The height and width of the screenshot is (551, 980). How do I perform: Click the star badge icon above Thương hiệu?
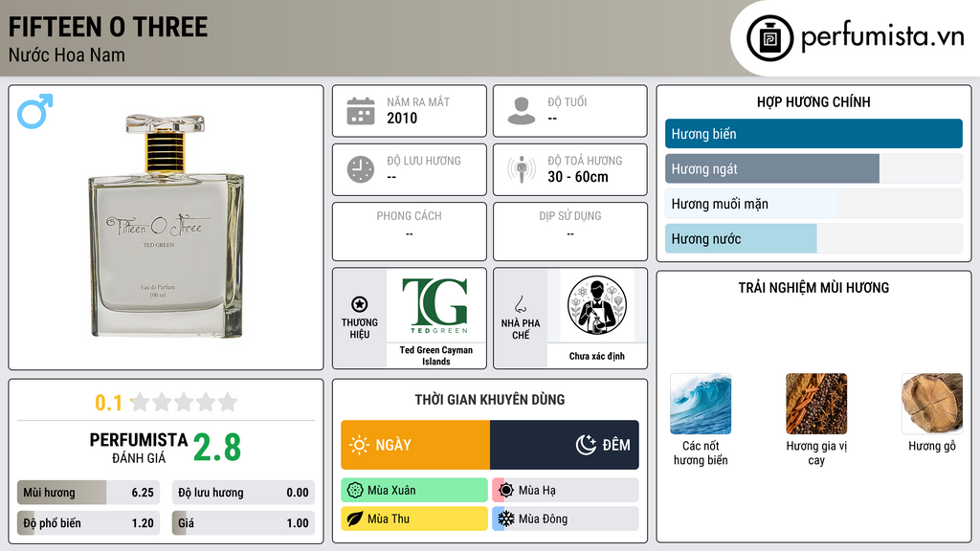click(x=360, y=304)
